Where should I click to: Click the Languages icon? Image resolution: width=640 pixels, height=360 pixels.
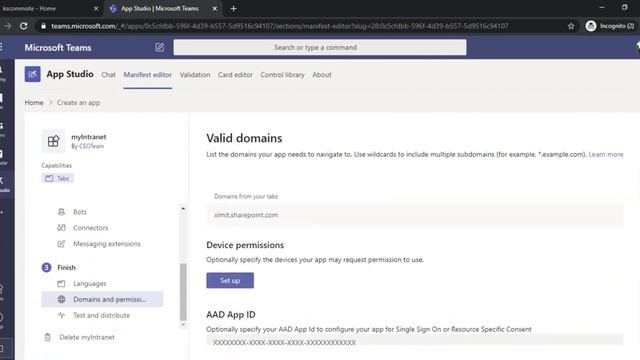pos(61,283)
